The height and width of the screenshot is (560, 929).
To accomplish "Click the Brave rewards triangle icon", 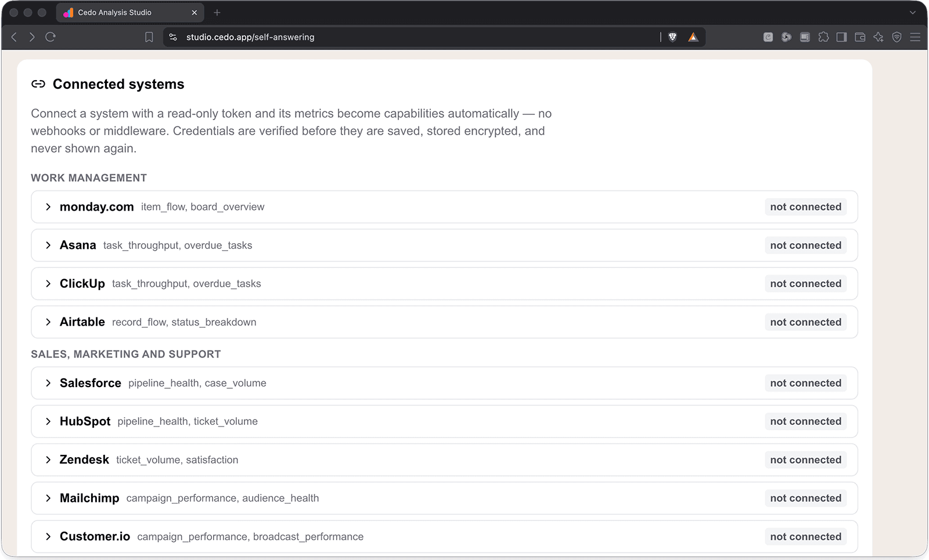I will coord(693,37).
